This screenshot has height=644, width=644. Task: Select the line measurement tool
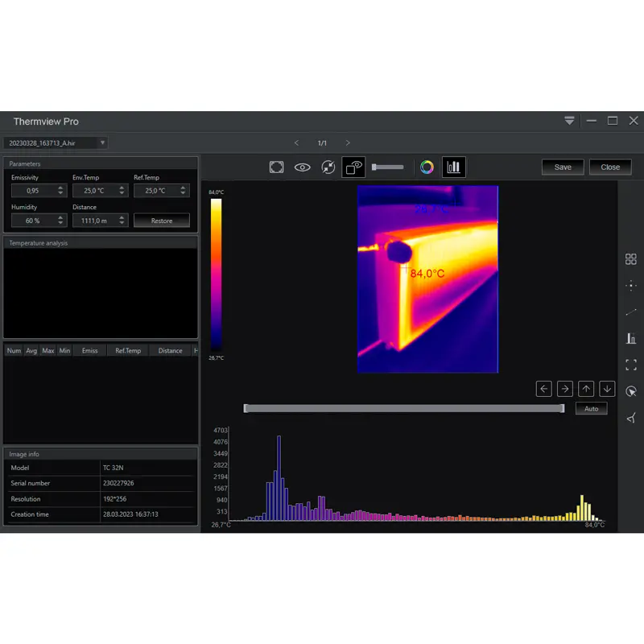coord(631,312)
